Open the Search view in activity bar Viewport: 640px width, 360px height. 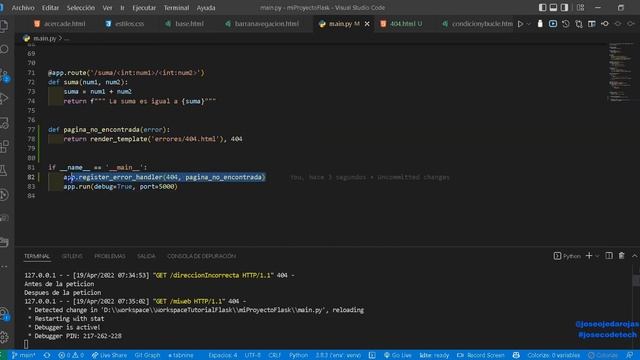tap(4, 49)
